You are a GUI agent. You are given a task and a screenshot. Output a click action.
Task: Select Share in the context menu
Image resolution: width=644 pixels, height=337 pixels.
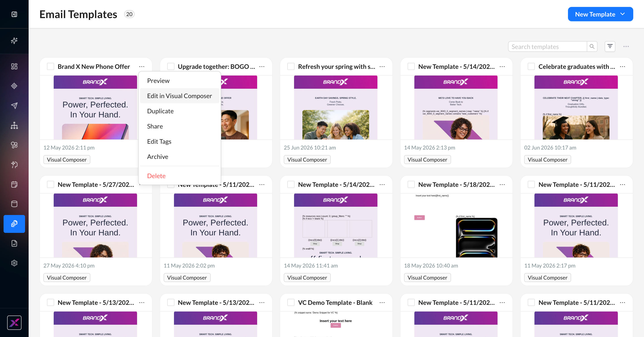click(180, 126)
